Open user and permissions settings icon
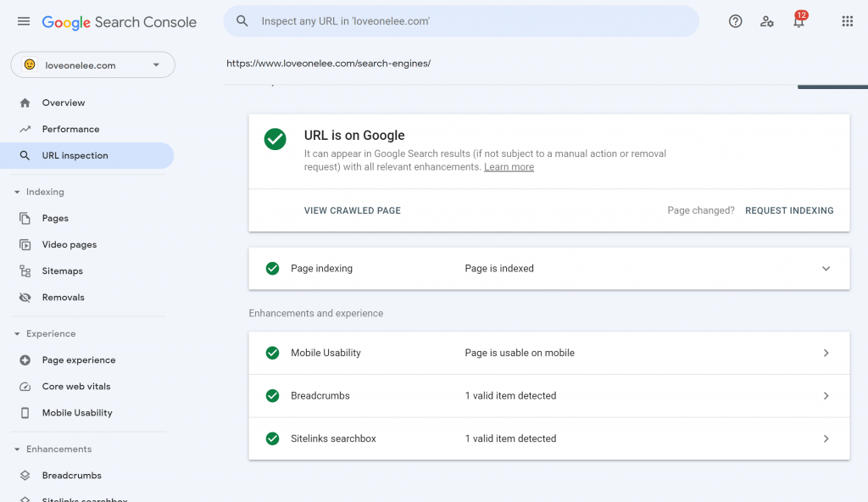Screen dimensions: 868x502 766,21
